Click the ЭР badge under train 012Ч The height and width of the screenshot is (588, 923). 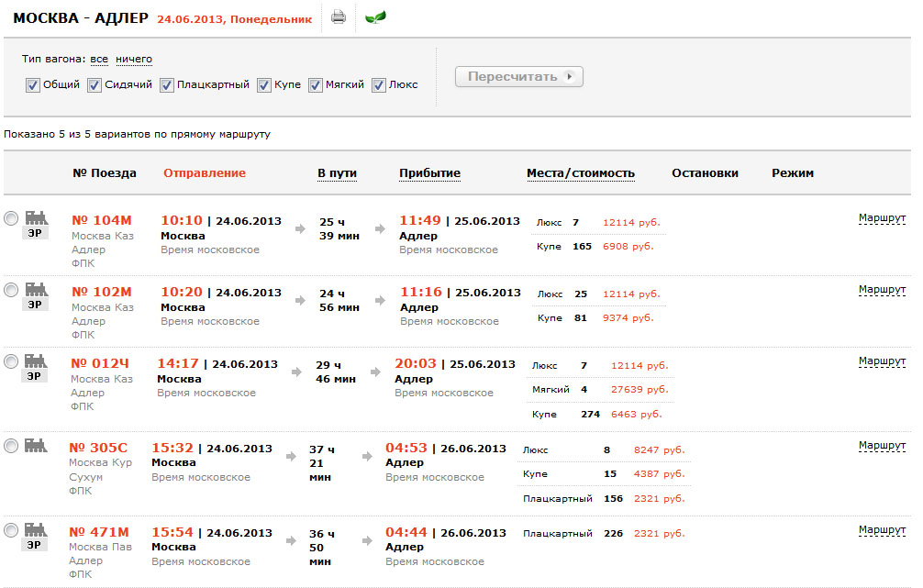click(x=34, y=376)
